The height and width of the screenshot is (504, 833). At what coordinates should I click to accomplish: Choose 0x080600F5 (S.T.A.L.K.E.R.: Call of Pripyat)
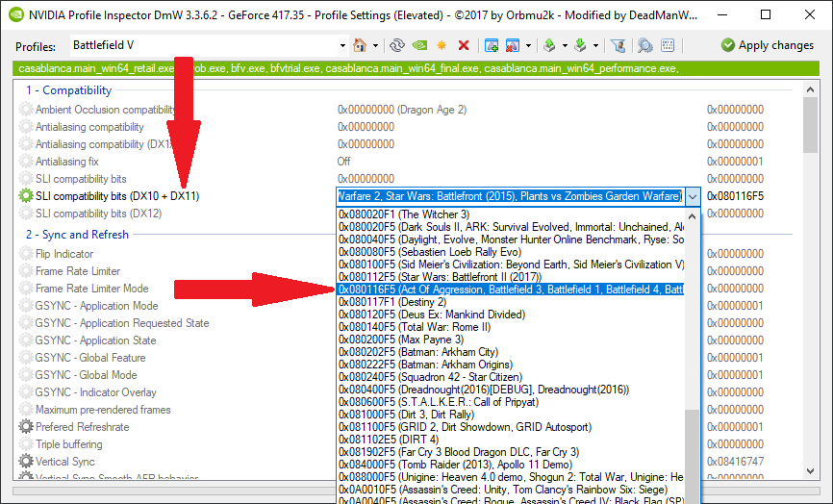[511, 402]
